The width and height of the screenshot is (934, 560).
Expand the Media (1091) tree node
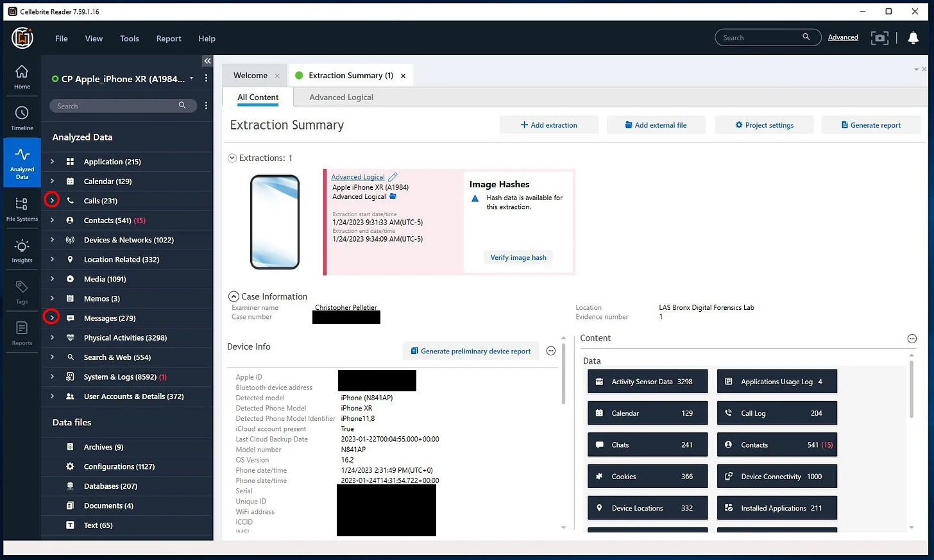pyautogui.click(x=53, y=279)
